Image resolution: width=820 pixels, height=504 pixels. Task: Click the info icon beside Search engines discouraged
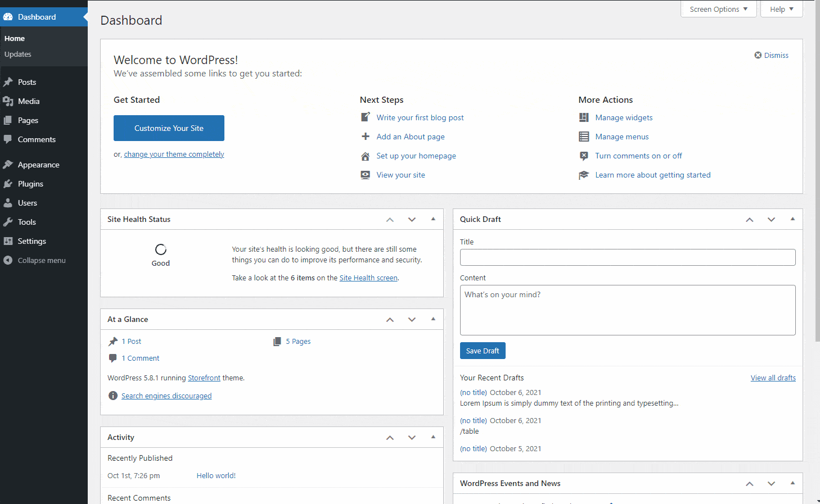click(113, 396)
